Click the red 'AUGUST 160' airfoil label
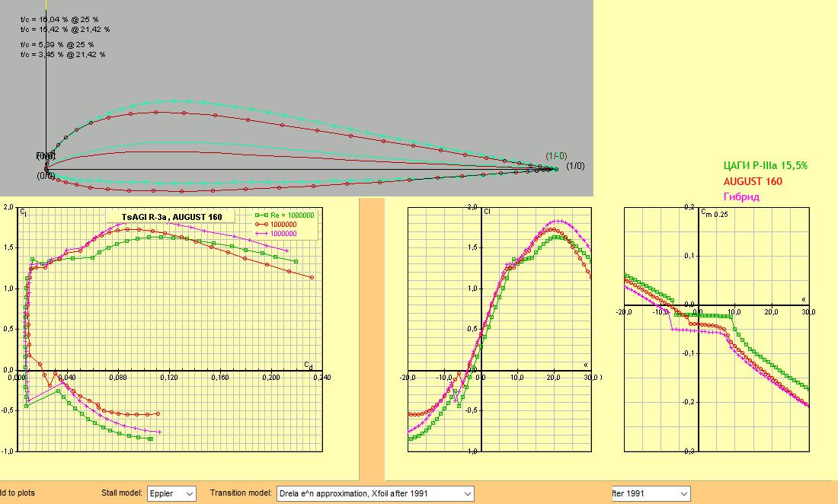The image size is (838, 504). [x=753, y=181]
